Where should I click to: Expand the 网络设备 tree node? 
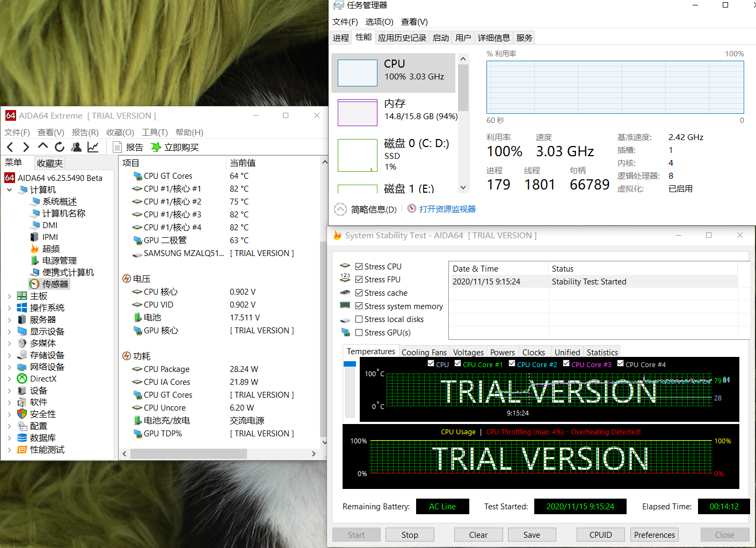point(10,367)
